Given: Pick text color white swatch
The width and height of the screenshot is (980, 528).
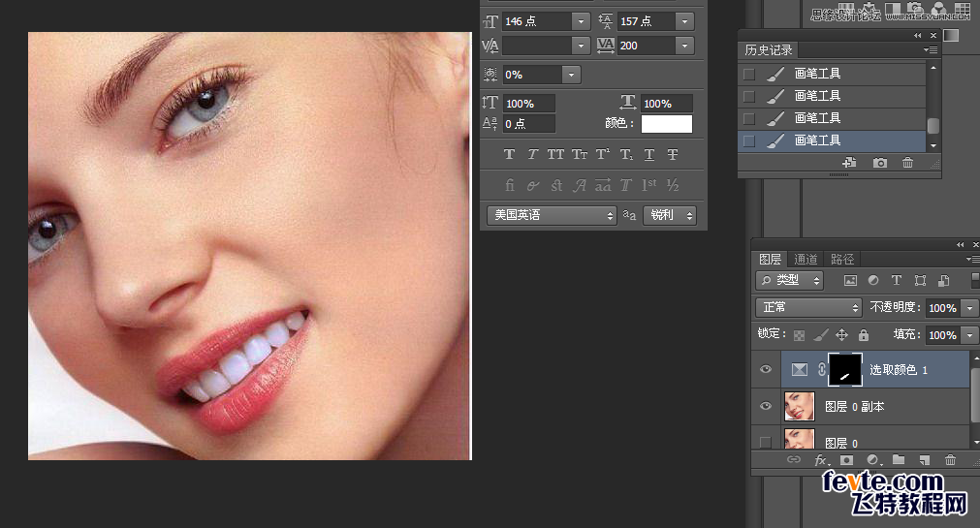Looking at the screenshot, I should click(x=667, y=124).
